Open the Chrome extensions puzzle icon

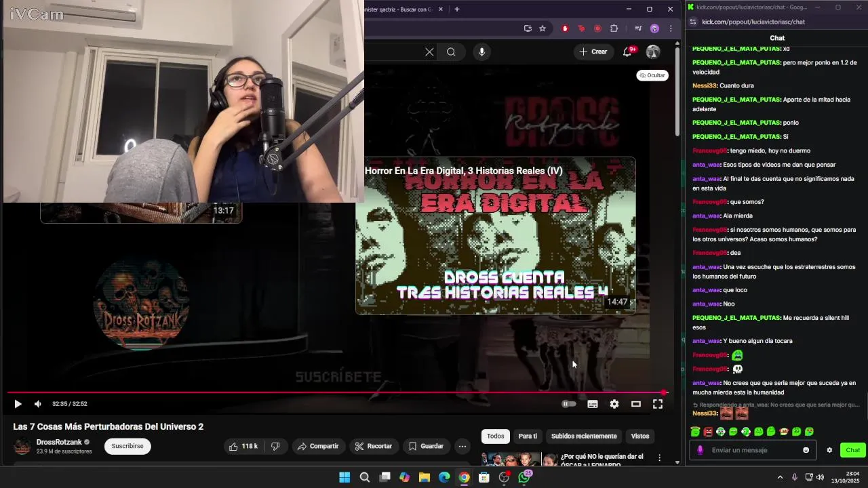coord(614,28)
